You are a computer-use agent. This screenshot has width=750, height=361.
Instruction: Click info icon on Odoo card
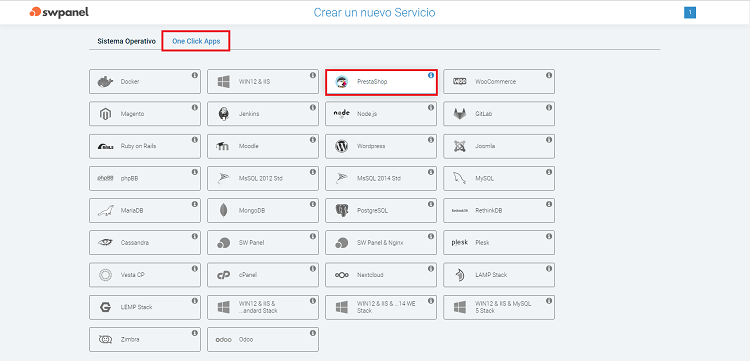[313, 333]
